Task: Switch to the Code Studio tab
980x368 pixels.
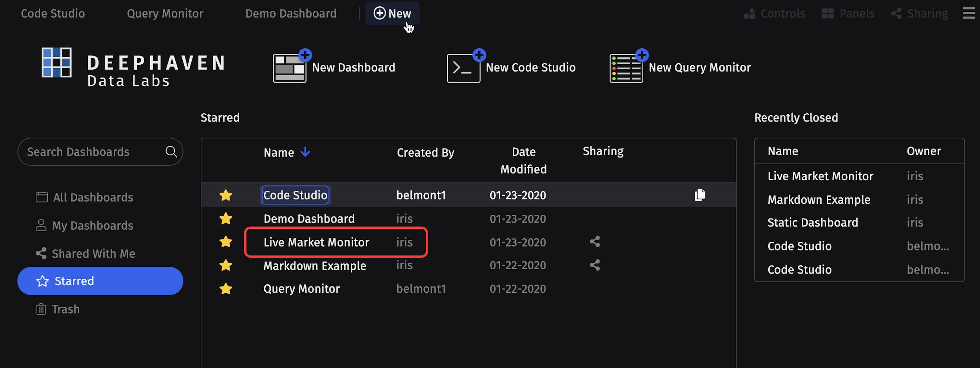Action: (x=53, y=14)
